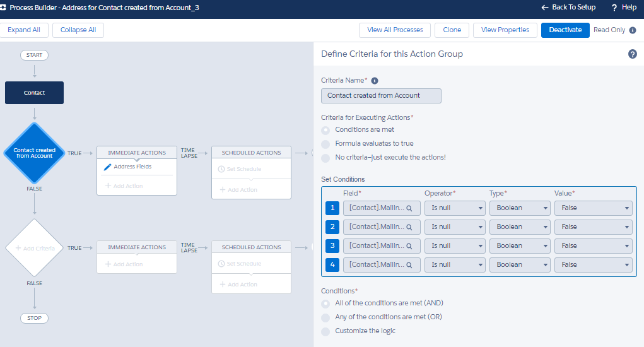Click the View All Processes button
This screenshot has height=347, width=644.
tap(395, 30)
